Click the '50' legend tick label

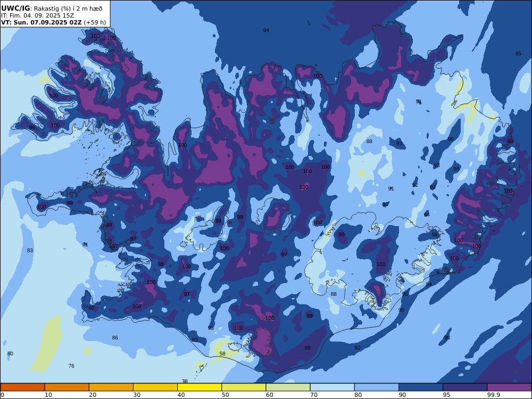[226, 395]
